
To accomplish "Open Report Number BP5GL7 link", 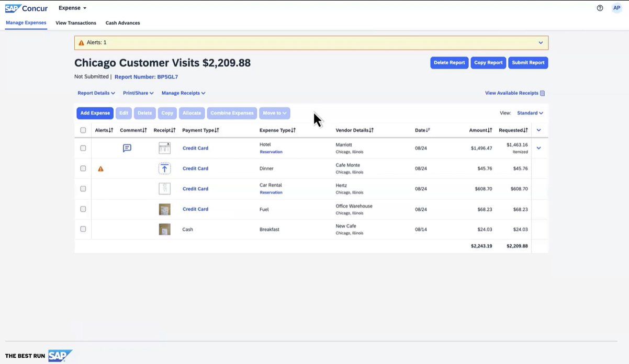I will tap(146, 77).
